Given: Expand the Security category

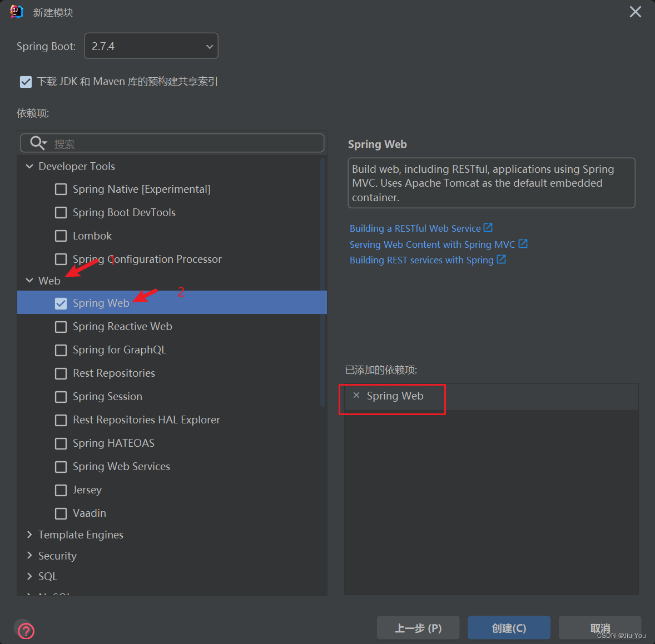Looking at the screenshot, I should pos(29,555).
